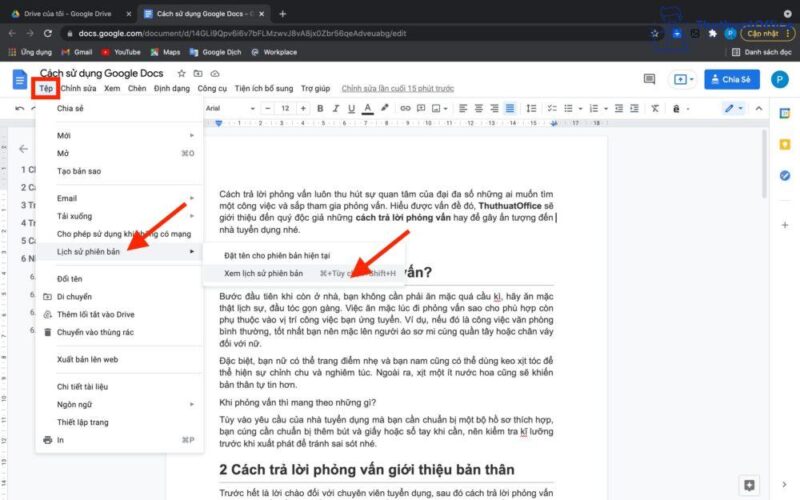Choose Đặt tên cho phiên bản hiện tại
The image size is (800, 500).
pyautogui.click(x=304, y=255)
